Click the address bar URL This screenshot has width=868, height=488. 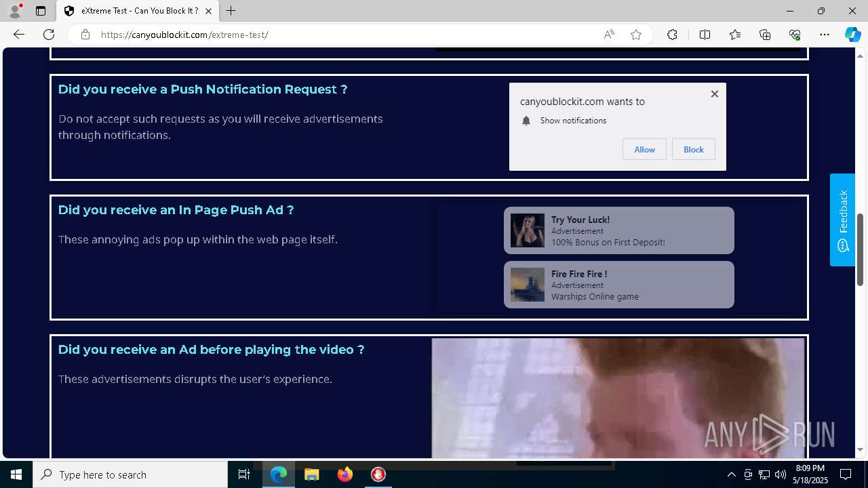click(184, 35)
